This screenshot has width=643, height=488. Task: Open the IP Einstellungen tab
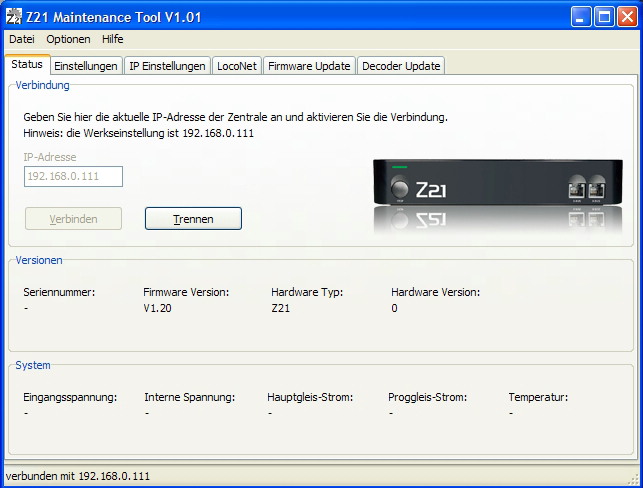coord(167,66)
